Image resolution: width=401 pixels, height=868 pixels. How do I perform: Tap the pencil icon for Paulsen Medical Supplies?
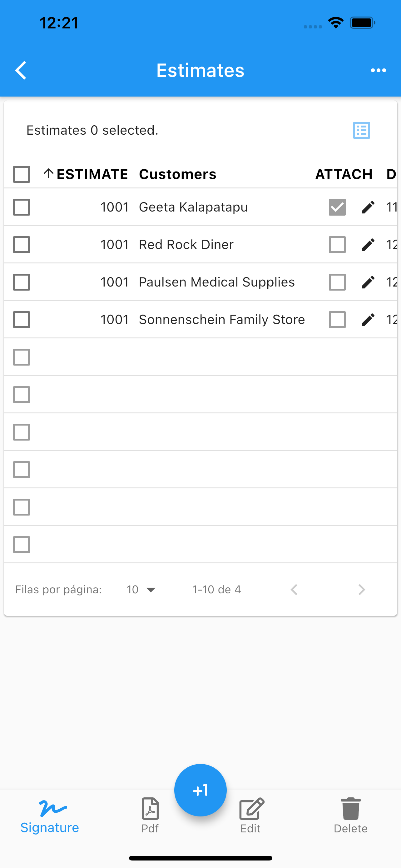pyautogui.click(x=368, y=282)
